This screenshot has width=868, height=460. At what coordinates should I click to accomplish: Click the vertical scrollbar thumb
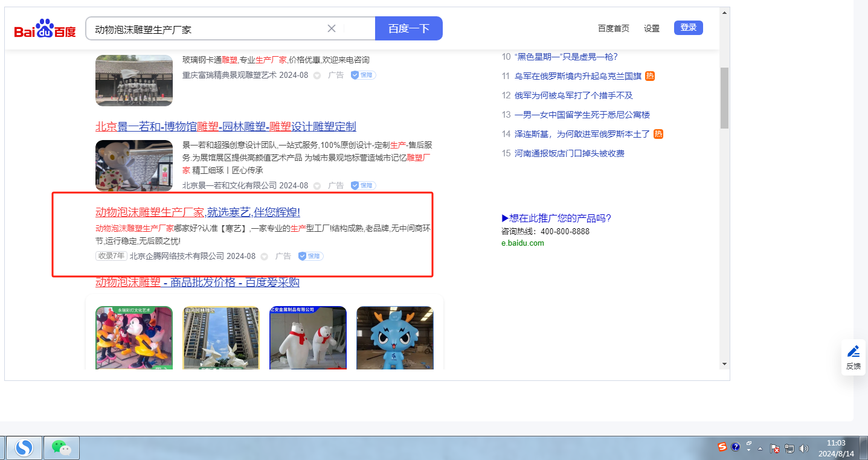(724, 98)
